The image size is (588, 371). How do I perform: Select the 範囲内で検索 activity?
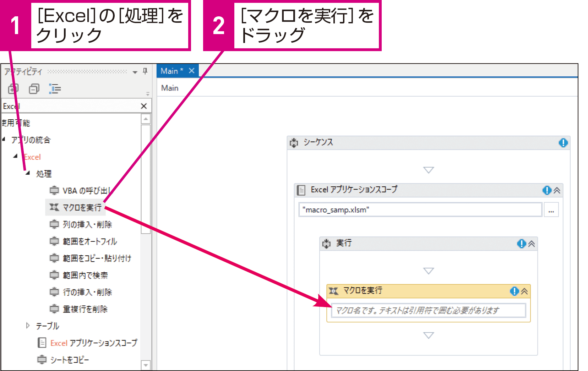coord(85,275)
